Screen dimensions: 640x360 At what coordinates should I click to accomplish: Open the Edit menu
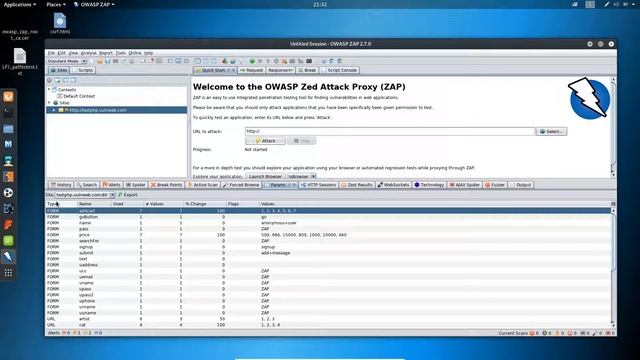[61, 53]
